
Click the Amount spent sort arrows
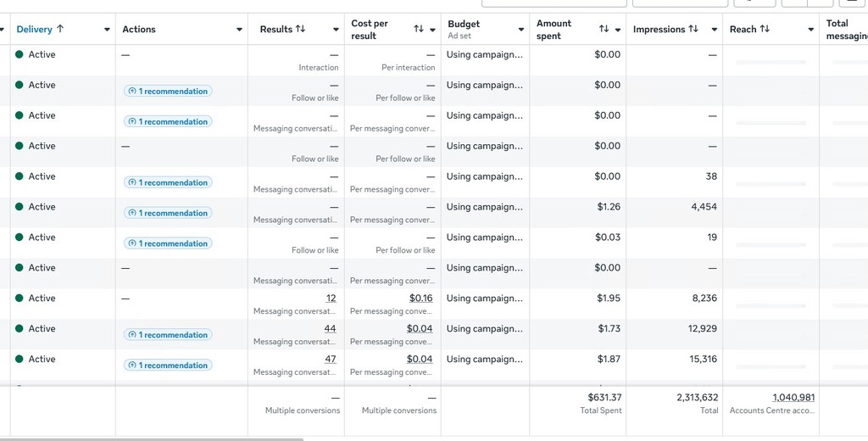tap(604, 29)
